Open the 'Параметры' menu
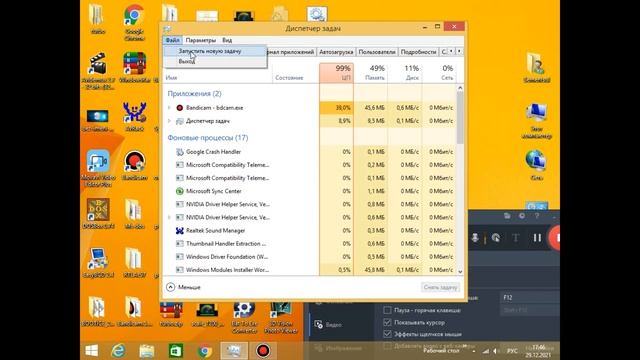Image resolution: width=640 pixels, height=360 pixels. [200, 40]
